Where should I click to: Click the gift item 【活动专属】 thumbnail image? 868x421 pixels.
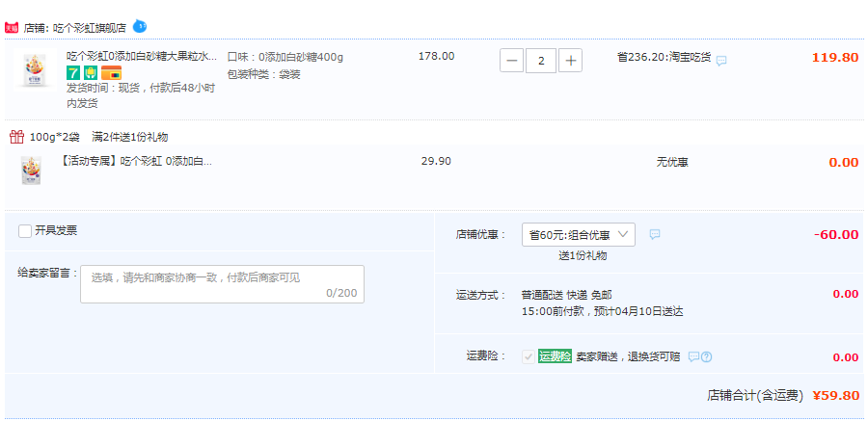(x=29, y=171)
